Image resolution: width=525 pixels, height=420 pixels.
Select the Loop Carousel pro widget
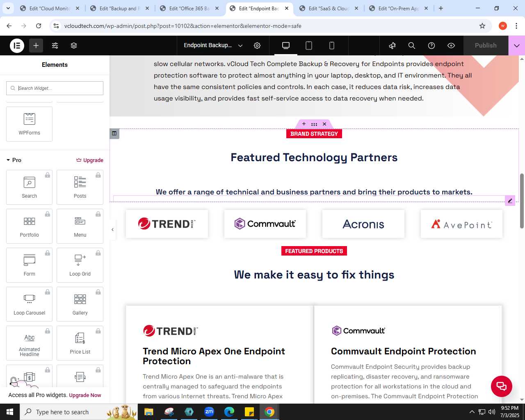coord(30,304)
